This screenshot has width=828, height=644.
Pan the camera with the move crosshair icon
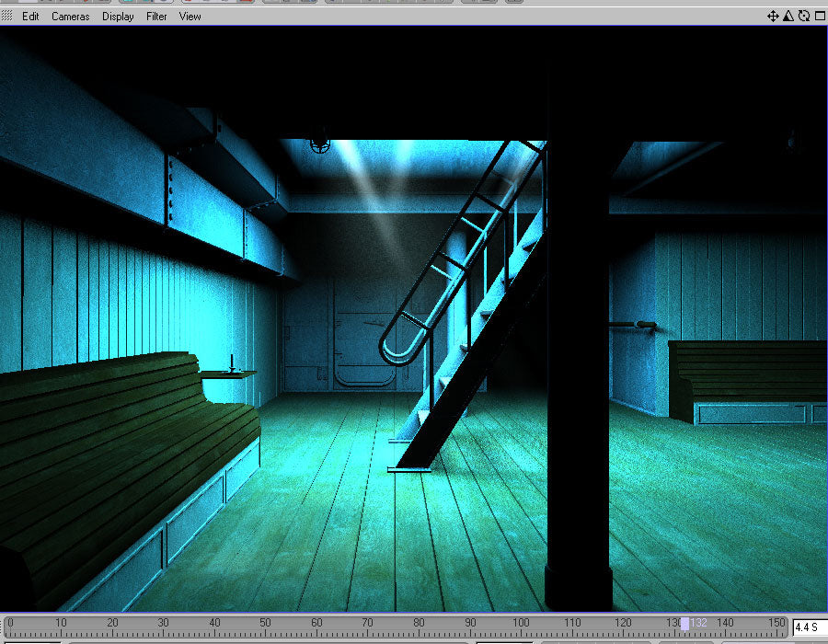point(773,16)
